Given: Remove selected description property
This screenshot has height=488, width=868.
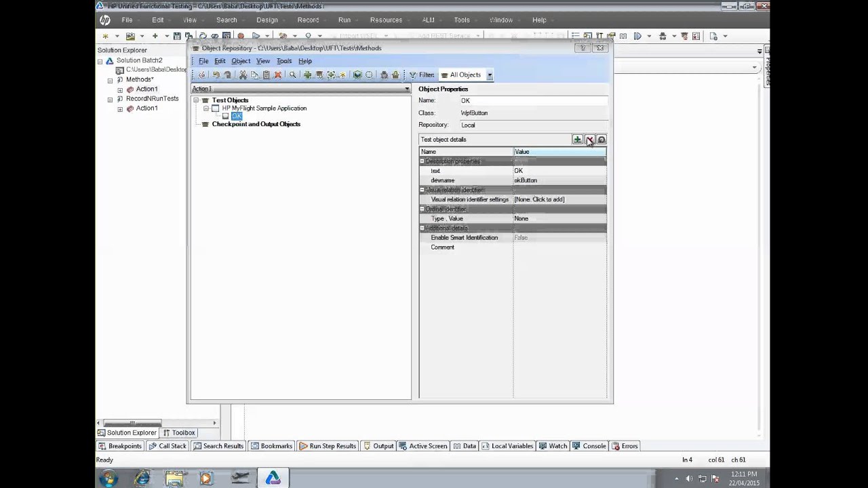Looking at the screenshot, I should coord(589,140).
